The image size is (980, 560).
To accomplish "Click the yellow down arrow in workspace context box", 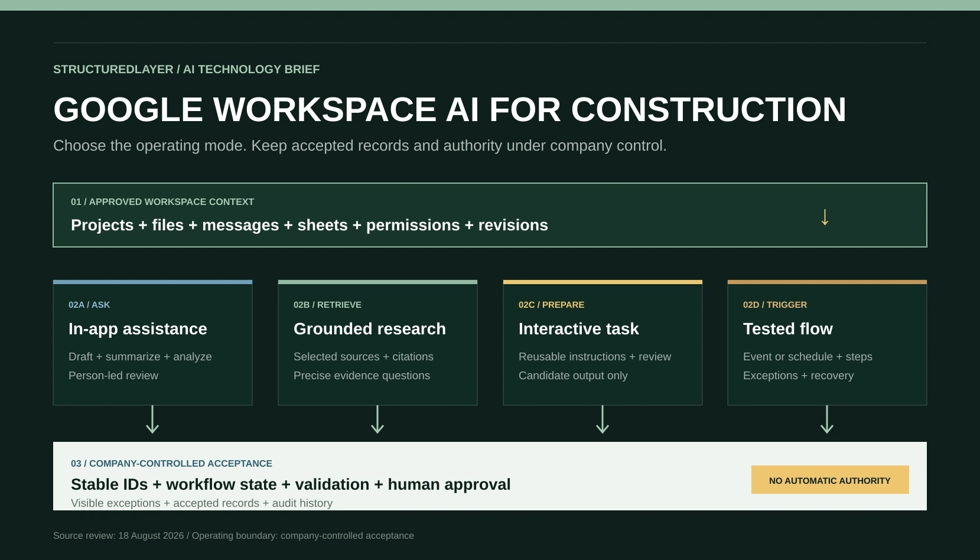I will (x=825, y=217).
